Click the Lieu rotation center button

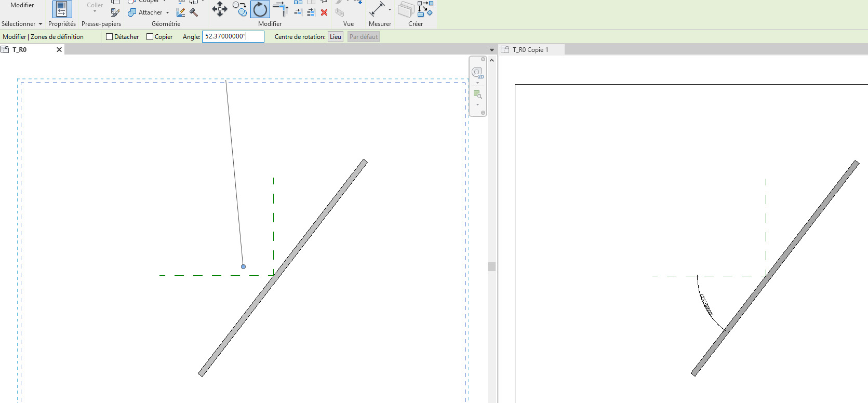click(336, 37)
